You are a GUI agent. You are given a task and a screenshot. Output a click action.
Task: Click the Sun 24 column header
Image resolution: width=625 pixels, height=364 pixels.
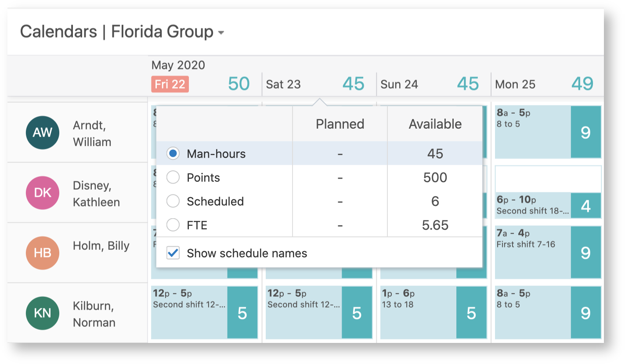coord(399,84)
